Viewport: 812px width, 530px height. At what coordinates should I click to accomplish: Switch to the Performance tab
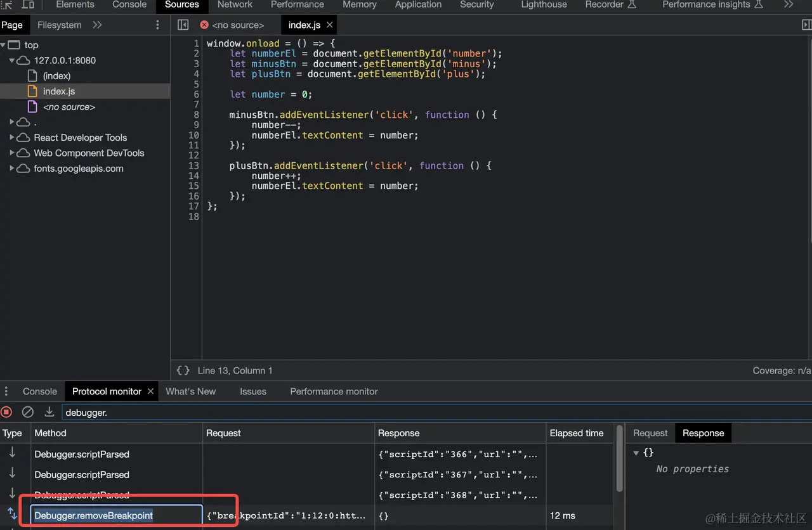(x=298, y=4)
